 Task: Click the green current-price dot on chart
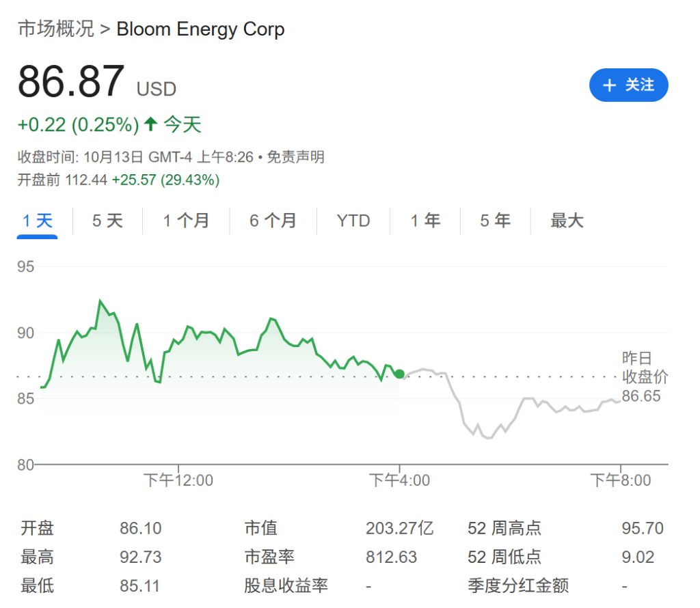(x=399, y=374)
